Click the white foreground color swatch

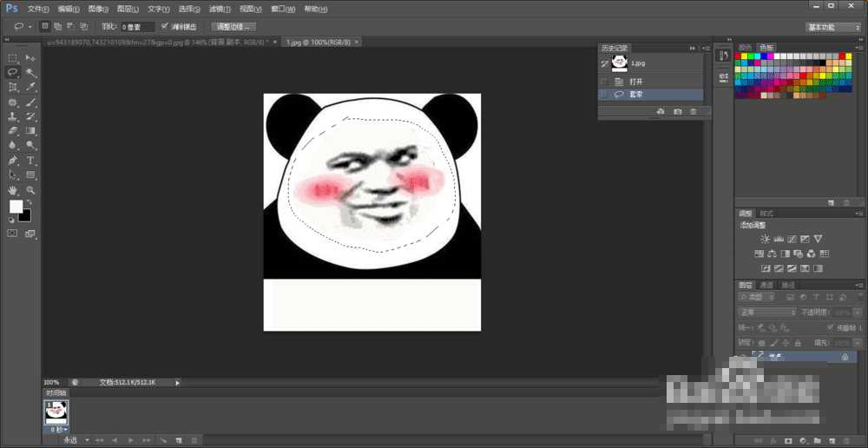coord(16,207)
